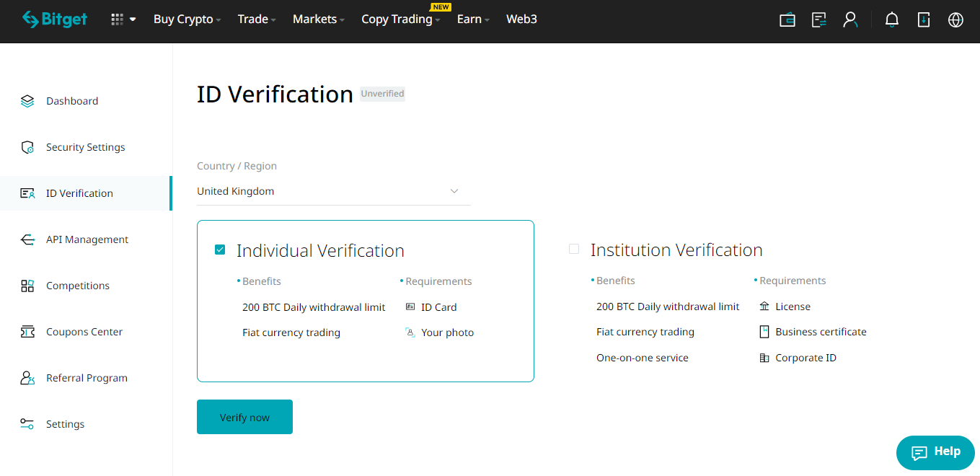Open the Country / Region dropdown
The image size is (980, 476).
pos(334,191)
